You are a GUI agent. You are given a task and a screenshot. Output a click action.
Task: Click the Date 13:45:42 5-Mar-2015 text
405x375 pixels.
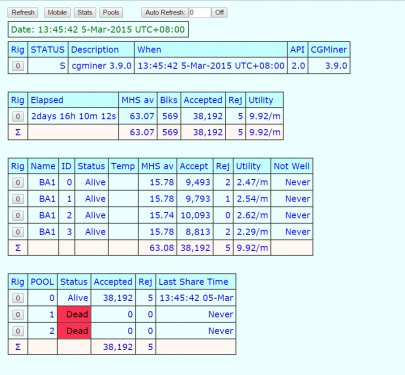(x=98, y=30)
